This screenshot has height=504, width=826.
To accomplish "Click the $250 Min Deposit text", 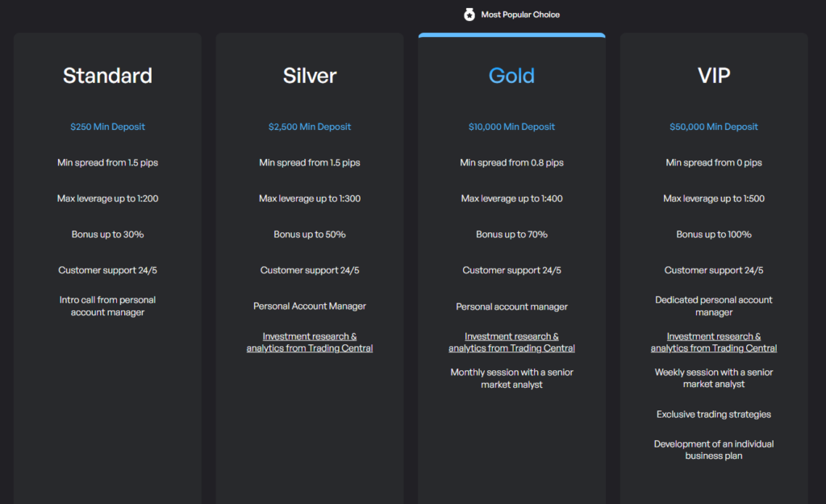I will (x=107, y=127).
